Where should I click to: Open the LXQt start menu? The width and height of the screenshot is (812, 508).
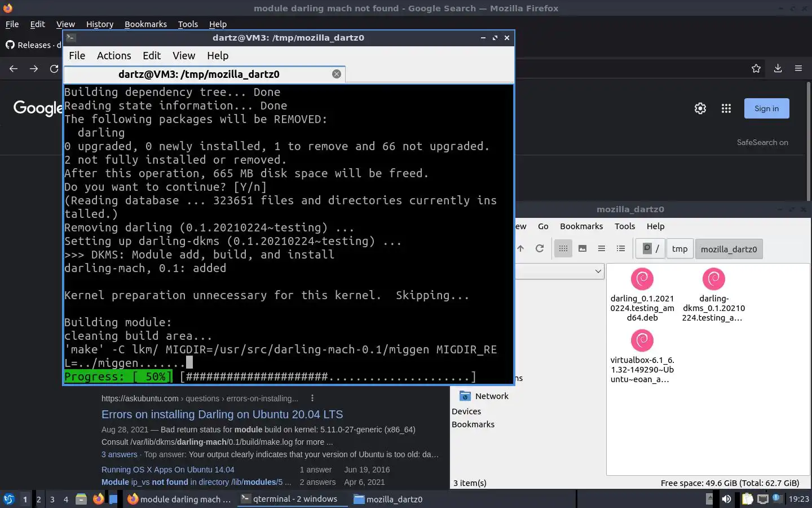(8, 499)
